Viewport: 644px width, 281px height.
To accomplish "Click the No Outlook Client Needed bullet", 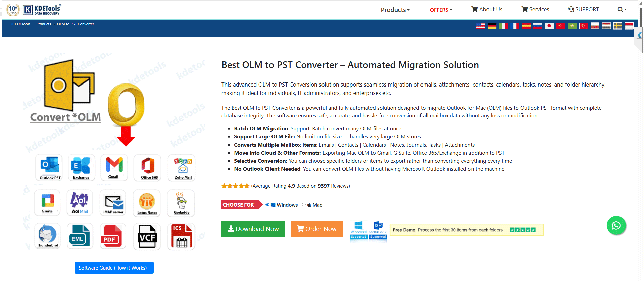I will click(369, 169).
